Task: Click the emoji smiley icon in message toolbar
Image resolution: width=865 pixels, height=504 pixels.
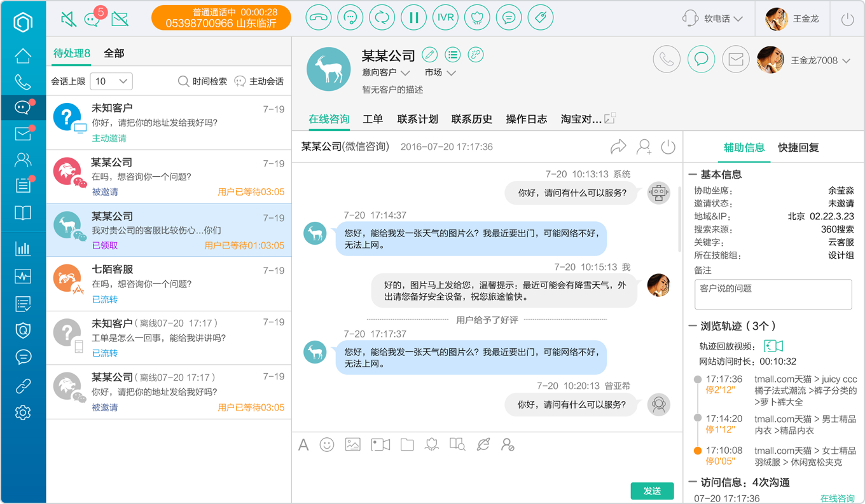Action: point(327,444)
